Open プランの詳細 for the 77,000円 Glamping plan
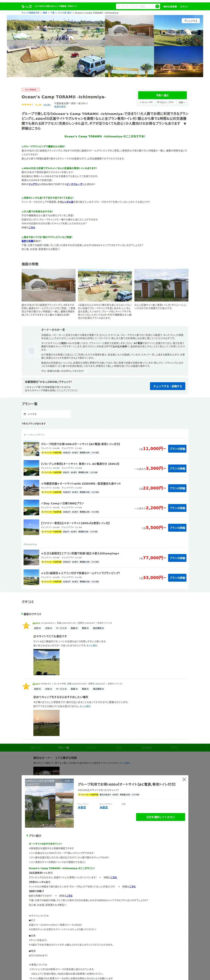 click(177, 558)
